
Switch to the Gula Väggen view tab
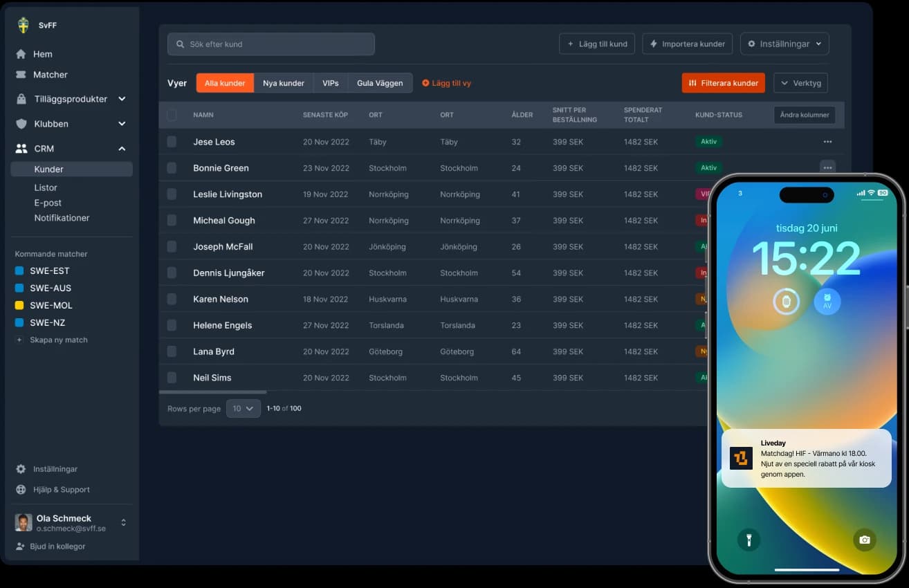coord(380,83)
